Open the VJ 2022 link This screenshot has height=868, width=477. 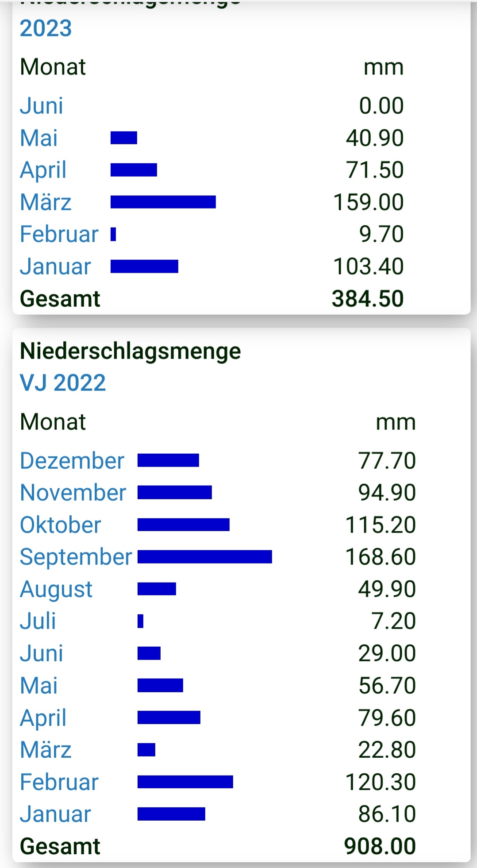click(x=63, y=382)
